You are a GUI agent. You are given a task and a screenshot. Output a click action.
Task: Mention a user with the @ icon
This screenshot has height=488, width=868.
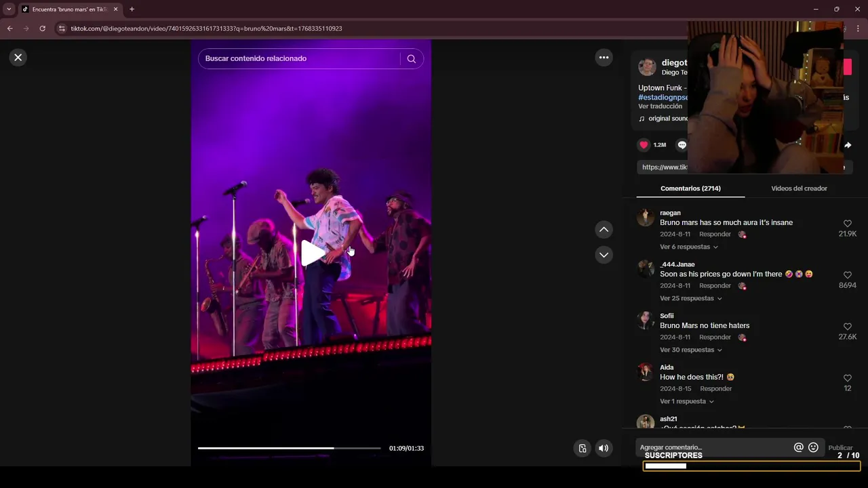(798, 447)
